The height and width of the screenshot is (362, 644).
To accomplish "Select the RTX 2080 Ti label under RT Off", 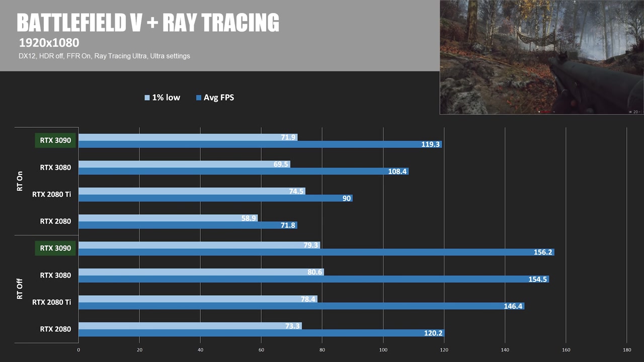I will coord(51,302).
